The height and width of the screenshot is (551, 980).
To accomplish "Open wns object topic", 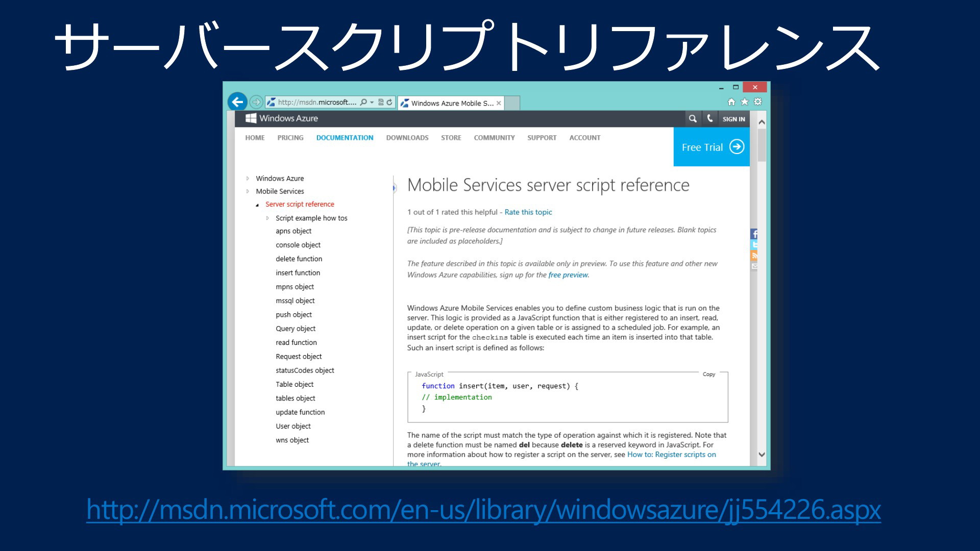I will (x=292, y=440).
